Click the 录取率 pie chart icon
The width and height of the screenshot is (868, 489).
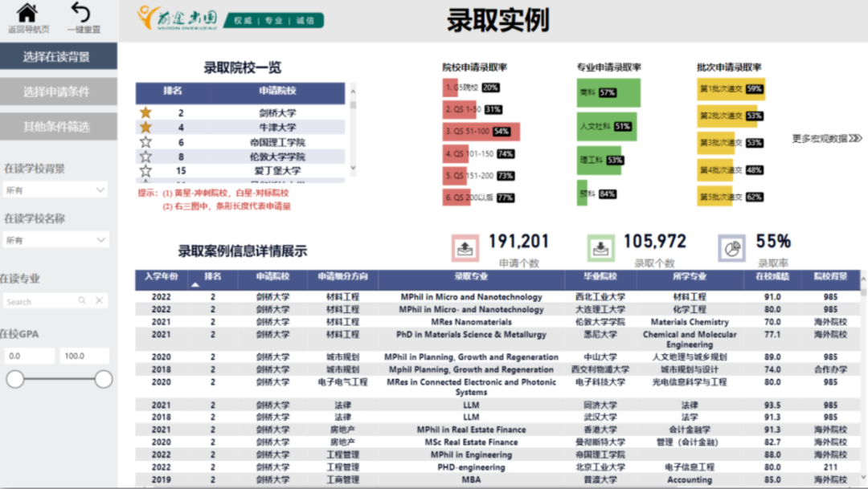coord(731,249)
